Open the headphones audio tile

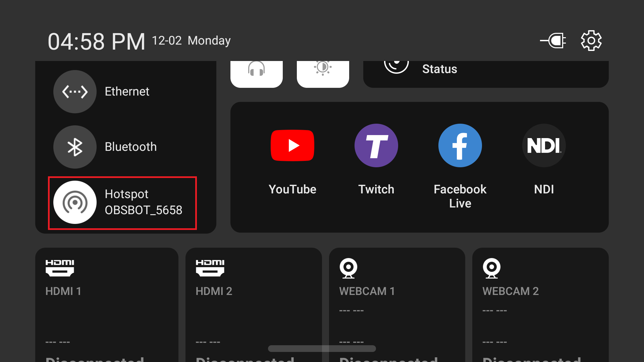257,74
